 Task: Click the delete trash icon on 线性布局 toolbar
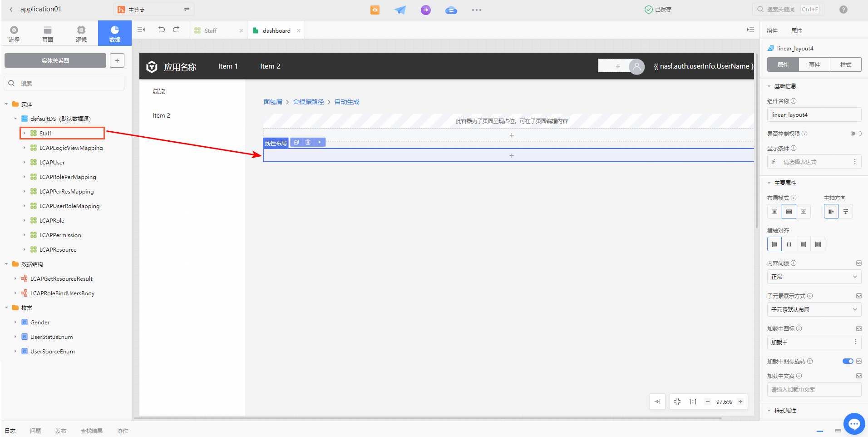[x=308, y=142]
